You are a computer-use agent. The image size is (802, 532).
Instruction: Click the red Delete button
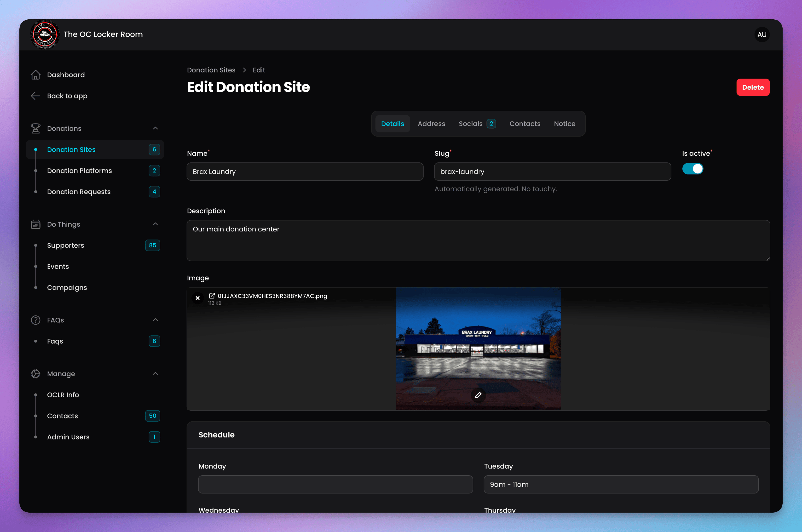(753, 87)
